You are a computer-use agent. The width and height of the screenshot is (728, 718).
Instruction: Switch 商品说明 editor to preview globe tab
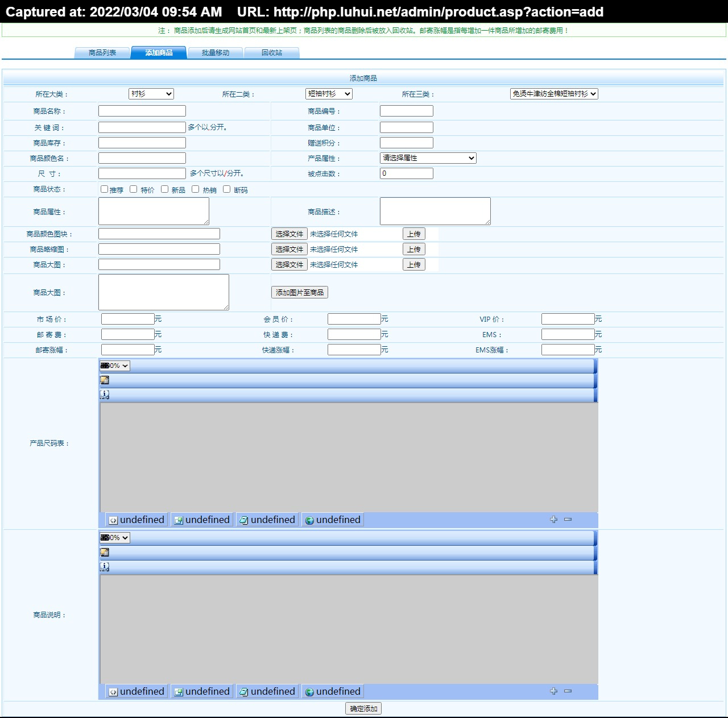(x=333, y=691)
